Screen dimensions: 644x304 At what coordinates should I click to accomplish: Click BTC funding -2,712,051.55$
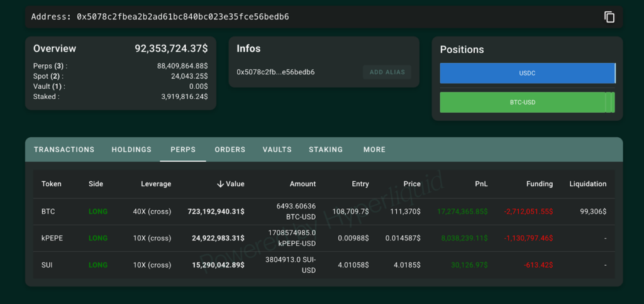528,211
